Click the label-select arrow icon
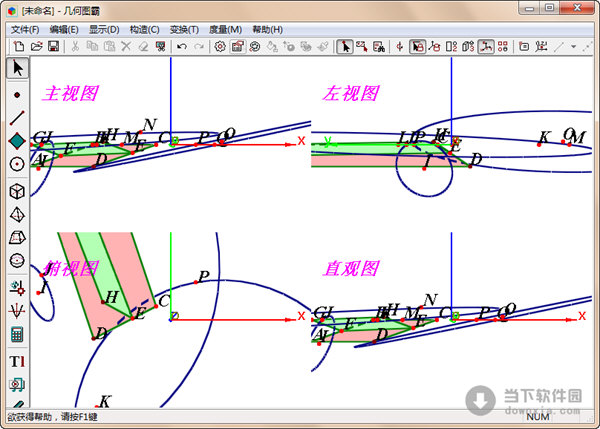The image size is (600, 429). pos(362,47)
